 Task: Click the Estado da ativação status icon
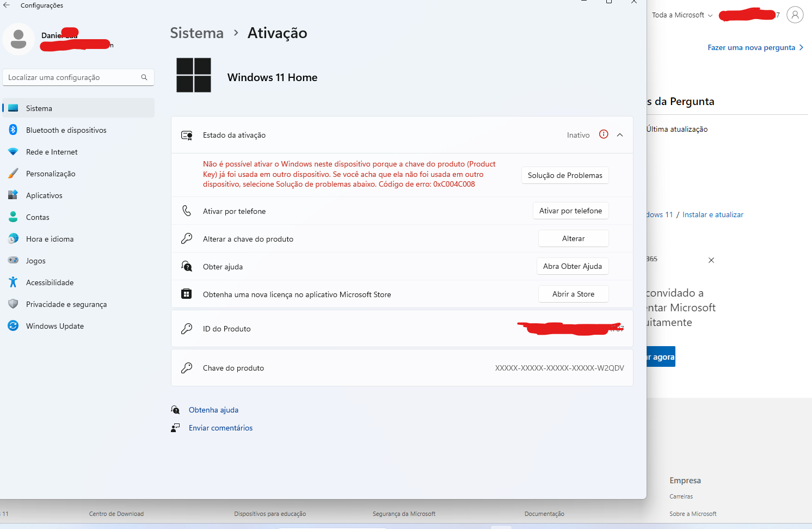[x=187, y=135]
